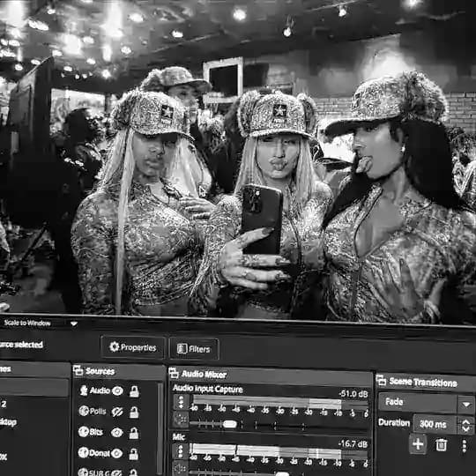Toggle the eye icon of the Donat source
This screenshot has width=476, height=476.
click(x=117, y=453)
